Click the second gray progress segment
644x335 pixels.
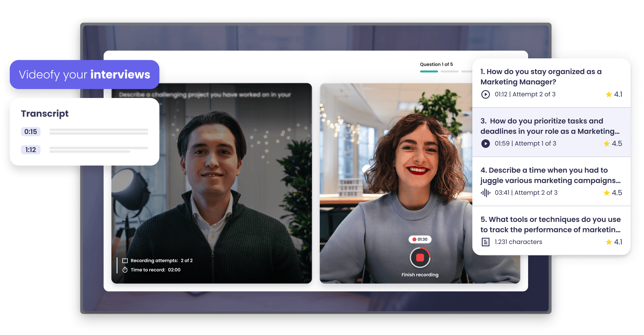click(449, 71)
